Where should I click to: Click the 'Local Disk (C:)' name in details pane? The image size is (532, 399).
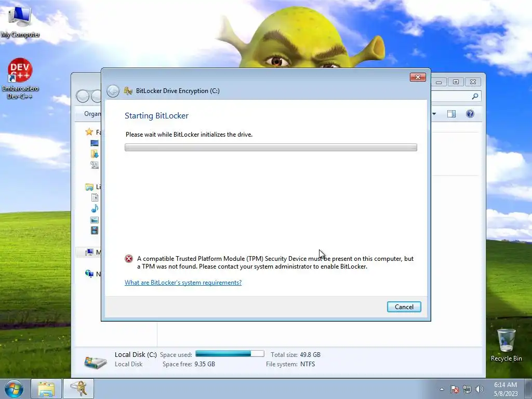tap(136, 354)
